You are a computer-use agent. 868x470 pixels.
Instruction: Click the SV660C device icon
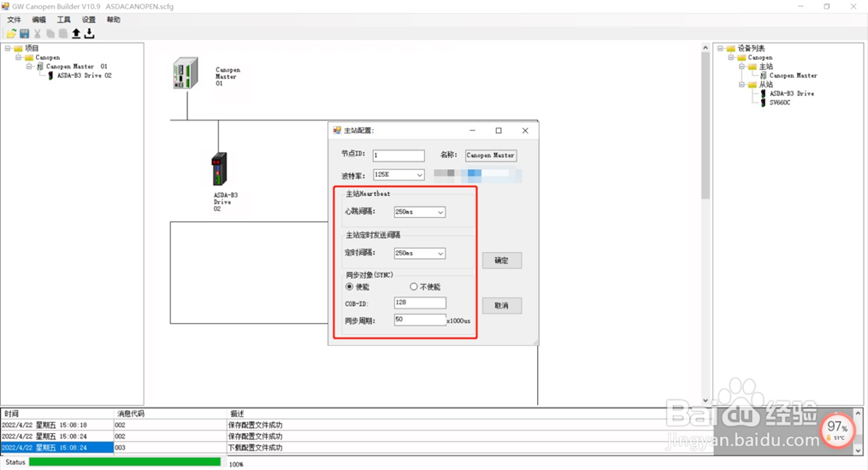coord(763,103)
